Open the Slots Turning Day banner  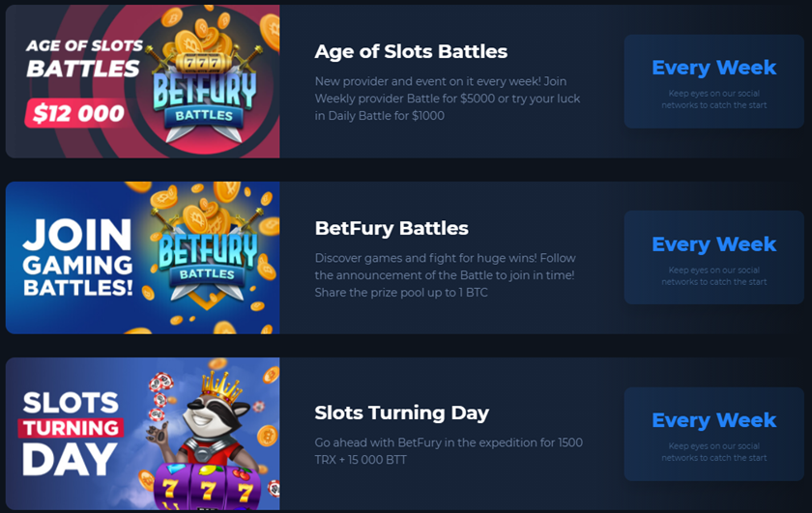pyautogui.click(x=142, y=433)
